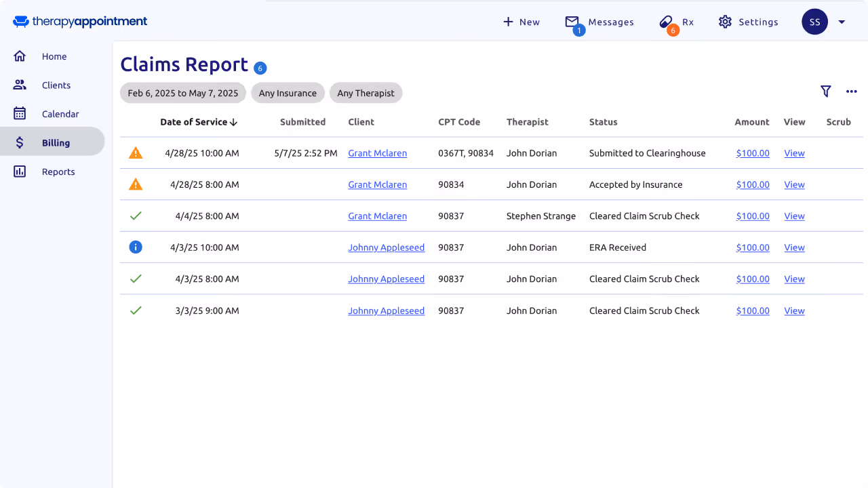The width and height of the screenshot is (868, 488).
Task: Click View for 4/3/25 8:00 AM claim
Action: (794, 279)
